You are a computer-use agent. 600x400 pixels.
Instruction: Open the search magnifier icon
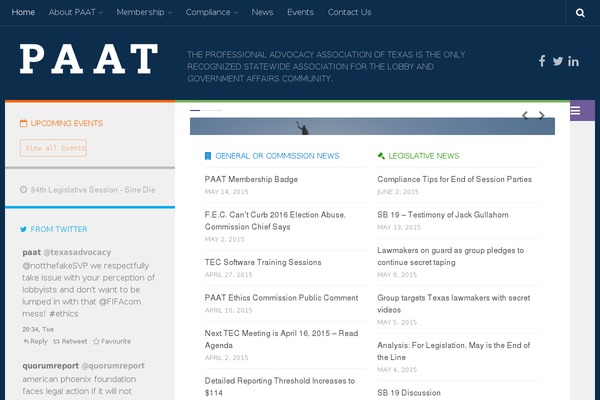580,13
